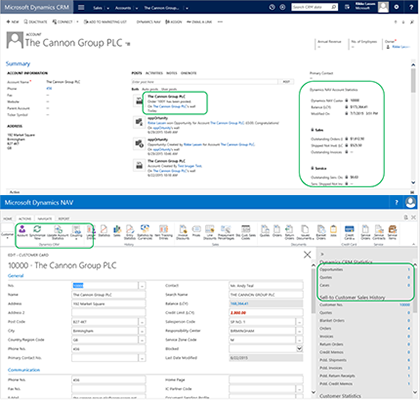Expand the Sales area dropdown in CRM nav bar

click(108, 8)
